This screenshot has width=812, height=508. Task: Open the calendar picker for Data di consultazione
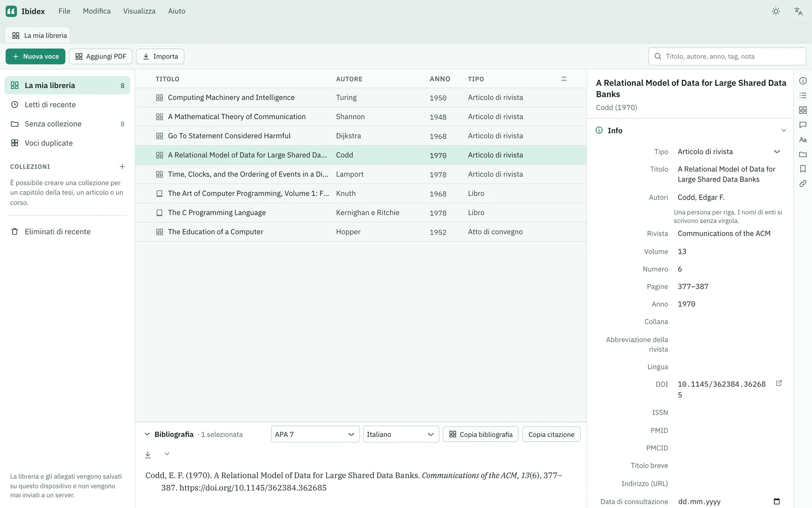[x=777, y=501]
